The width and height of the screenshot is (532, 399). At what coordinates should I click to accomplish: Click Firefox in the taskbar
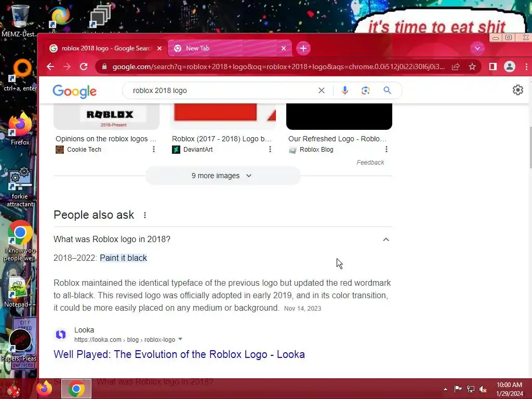[x=45, y=389]
